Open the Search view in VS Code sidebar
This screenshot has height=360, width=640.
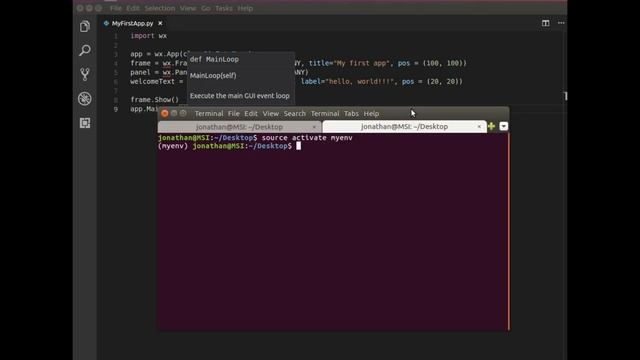85,50
